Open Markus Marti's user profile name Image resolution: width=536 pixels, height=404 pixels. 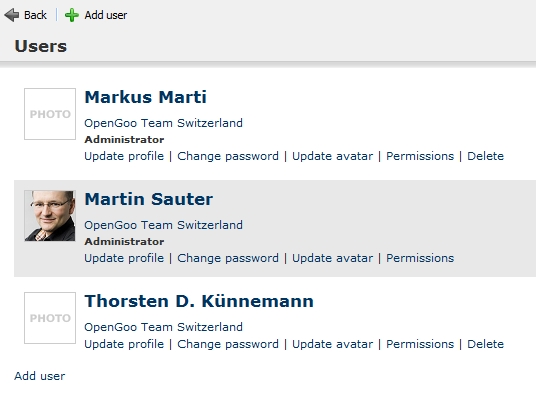(146, 97)
